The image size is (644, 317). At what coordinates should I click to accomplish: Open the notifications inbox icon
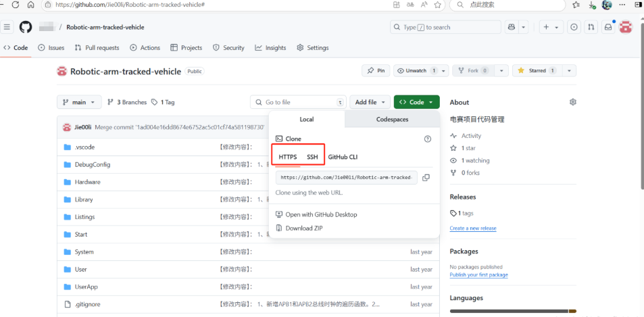click(608, 27)
